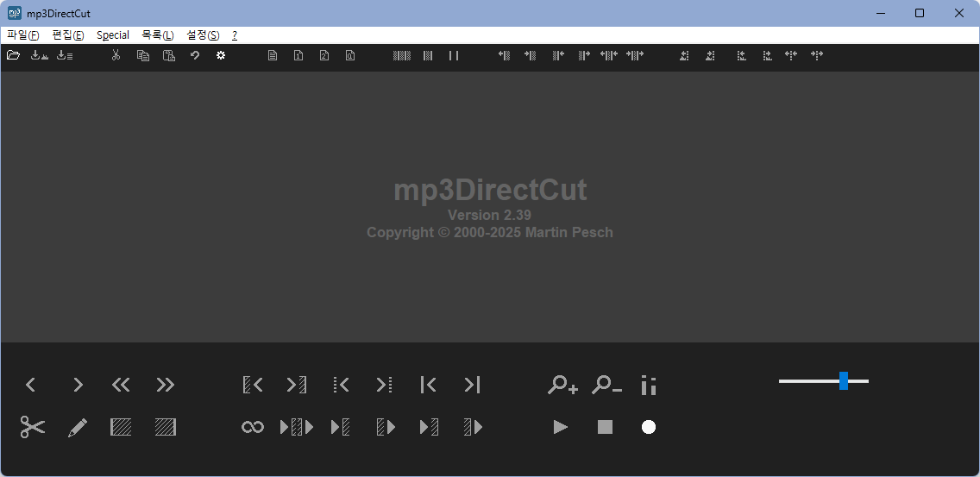Image resolution: width=980 pixels, height=477 pixels.
Task: Click bars flanked by two right arrows
Action: 635,56
